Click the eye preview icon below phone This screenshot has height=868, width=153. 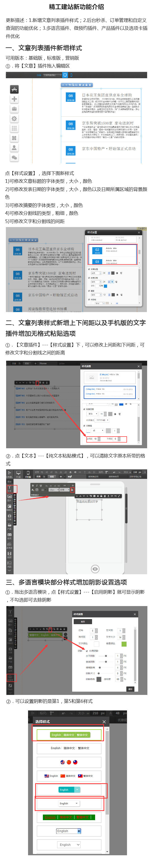point(95,569)
